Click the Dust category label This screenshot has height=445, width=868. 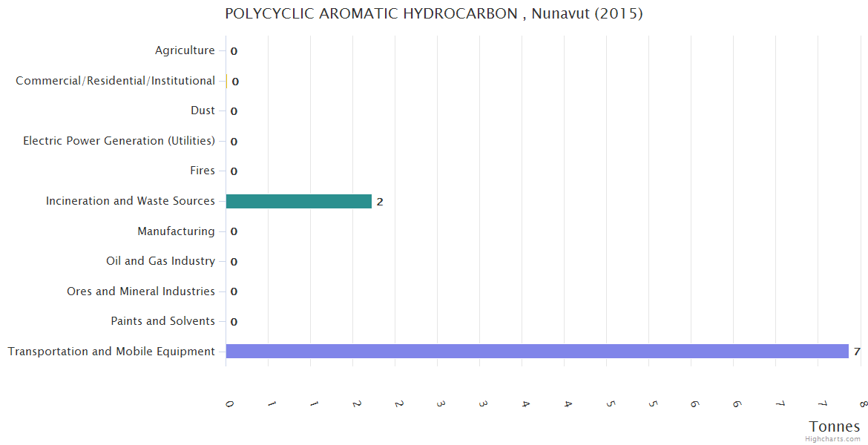(203, 111)
